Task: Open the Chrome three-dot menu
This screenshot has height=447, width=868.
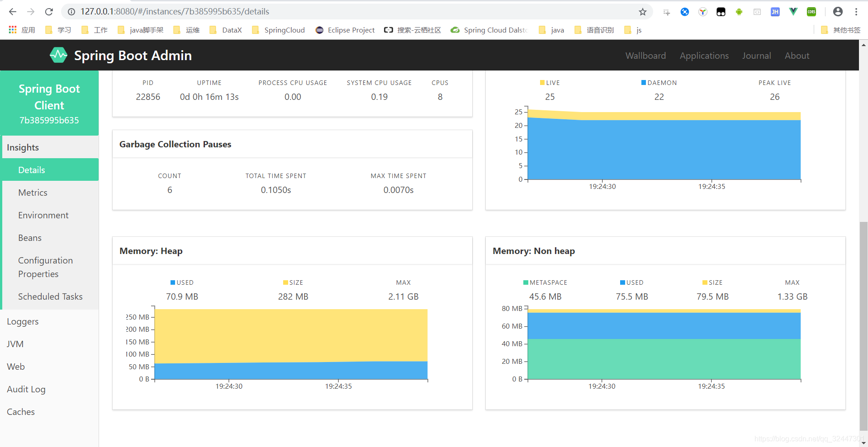Action: [x=856, y=12]
